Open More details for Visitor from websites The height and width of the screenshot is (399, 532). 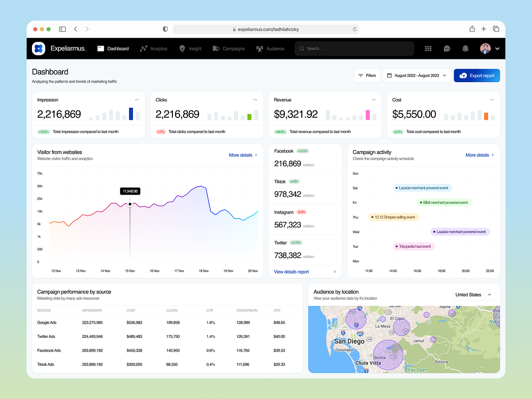click(241, 155)
